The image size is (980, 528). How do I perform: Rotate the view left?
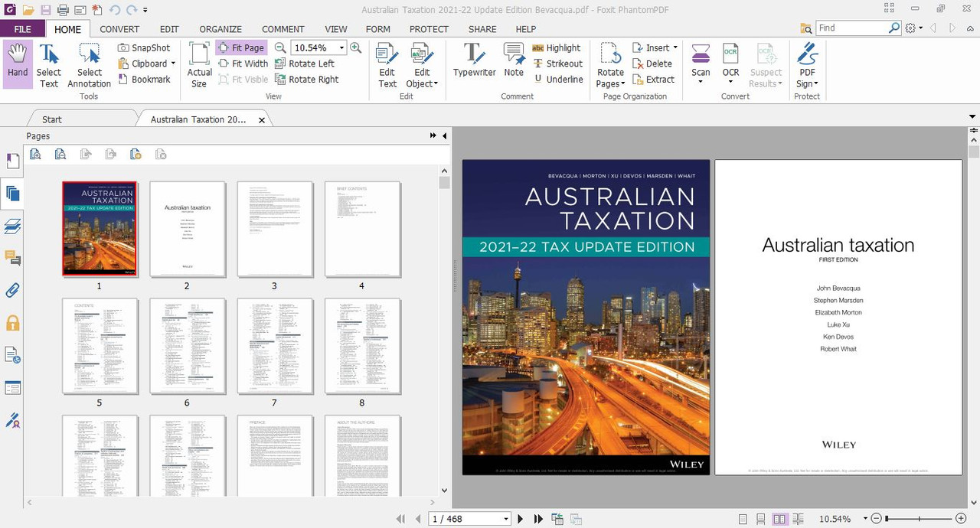pos(305,64)
